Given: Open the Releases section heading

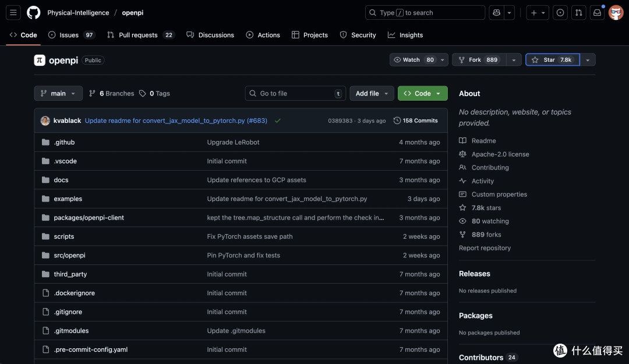Looking at the screenshot, I should click(x=475, y=274).
